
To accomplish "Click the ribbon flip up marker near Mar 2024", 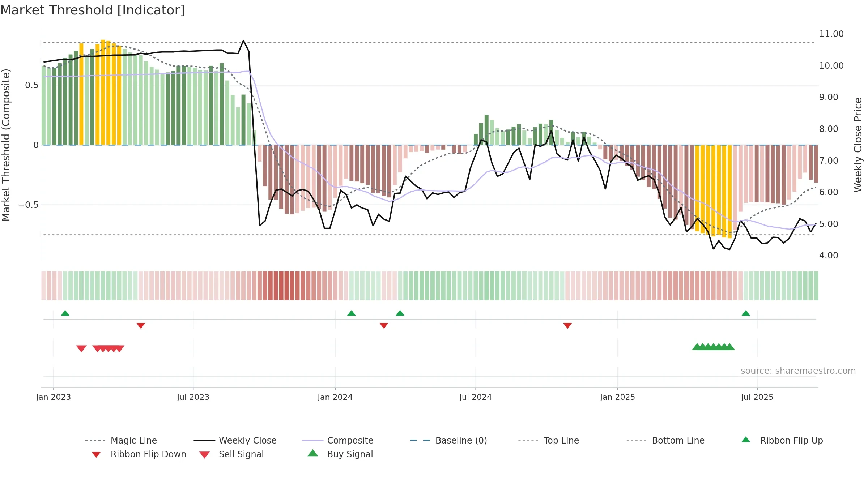I will coord(400,313).
